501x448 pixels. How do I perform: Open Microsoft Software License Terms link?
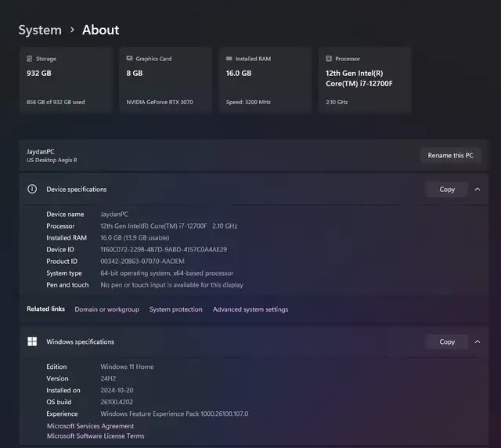coord(96,435)
